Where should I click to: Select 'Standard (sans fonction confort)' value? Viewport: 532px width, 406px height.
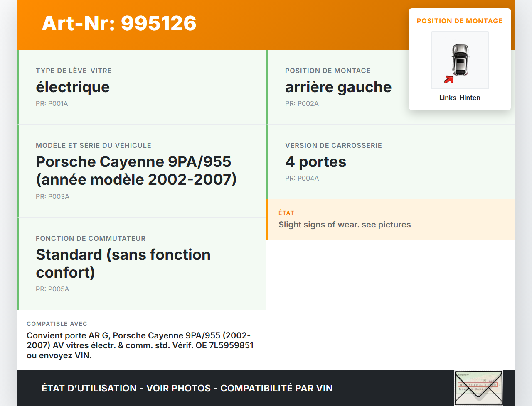pyautogui.click(x=123, y=264)
